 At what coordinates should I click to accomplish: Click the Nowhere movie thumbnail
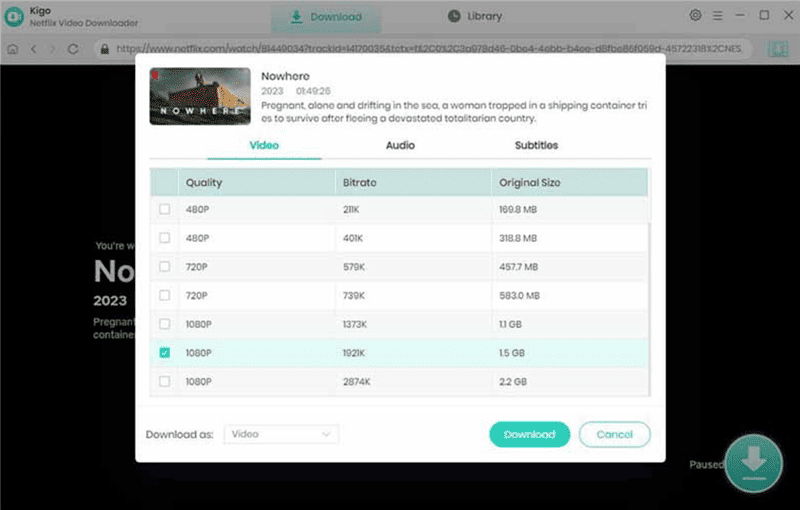click(x=200, y=96)
